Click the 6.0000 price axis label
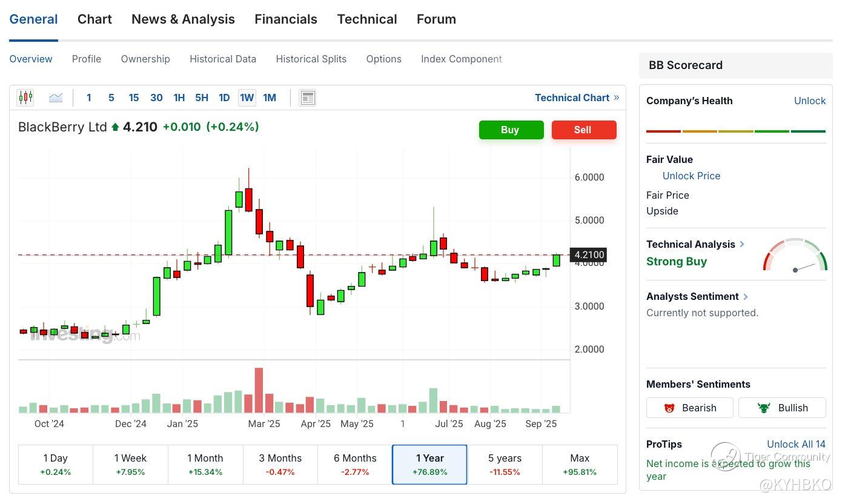This screenshot has height=504, width=848. [x=589, y=177]
